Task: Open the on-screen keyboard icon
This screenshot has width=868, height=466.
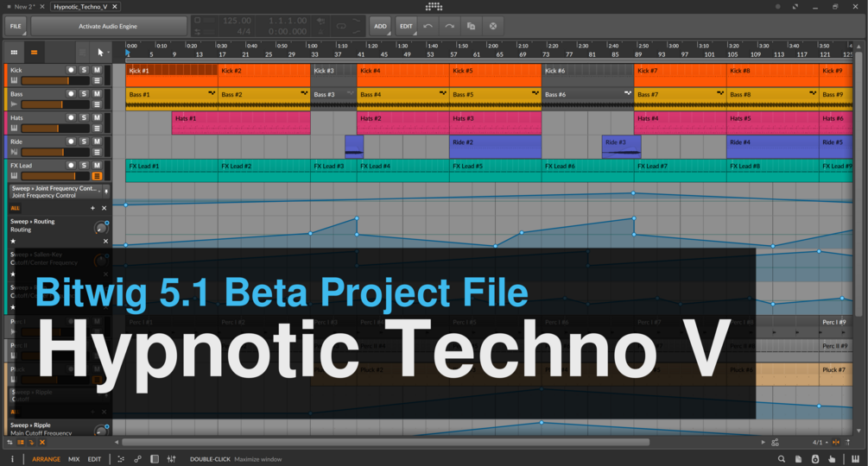Action: point(855,459)
